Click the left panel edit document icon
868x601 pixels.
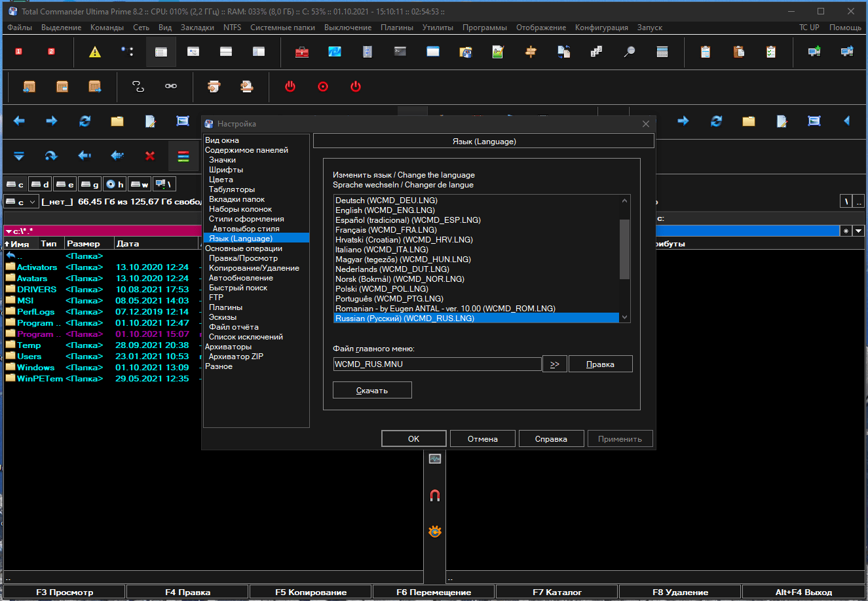click(x=150, y=121)
